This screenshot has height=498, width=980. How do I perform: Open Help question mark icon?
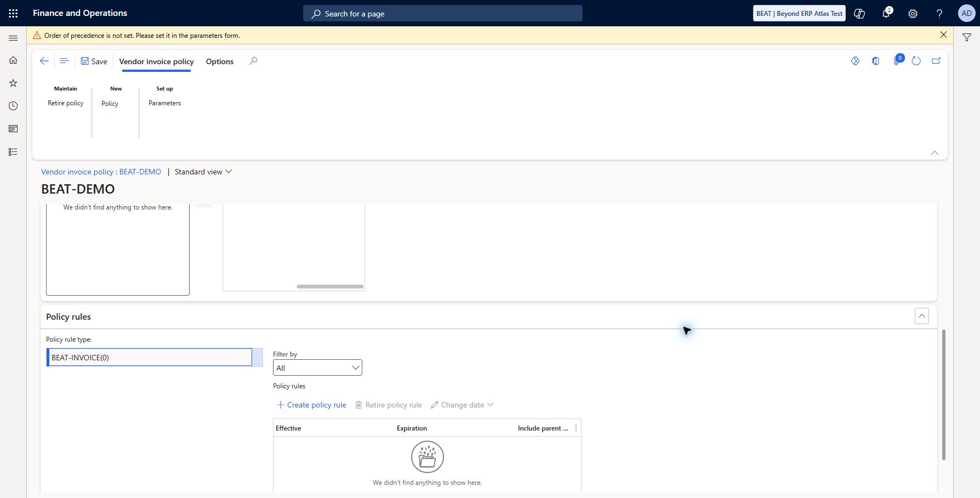coord(939,14)
